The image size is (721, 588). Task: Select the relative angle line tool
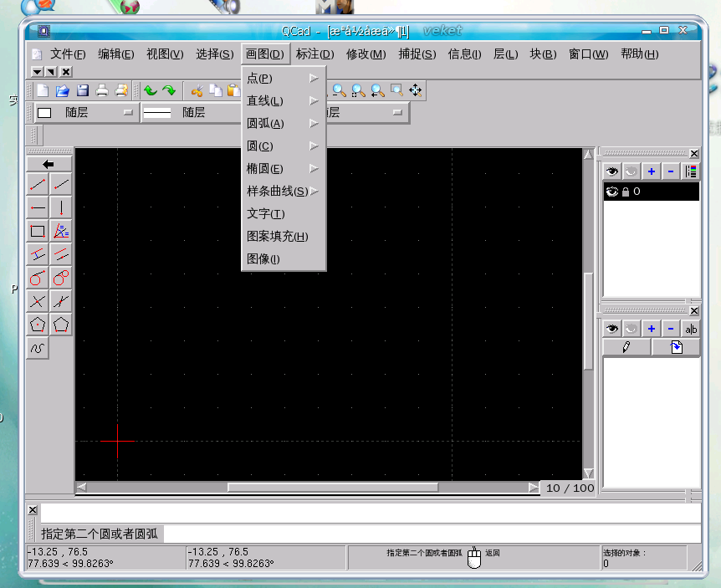tap(61, 302)
